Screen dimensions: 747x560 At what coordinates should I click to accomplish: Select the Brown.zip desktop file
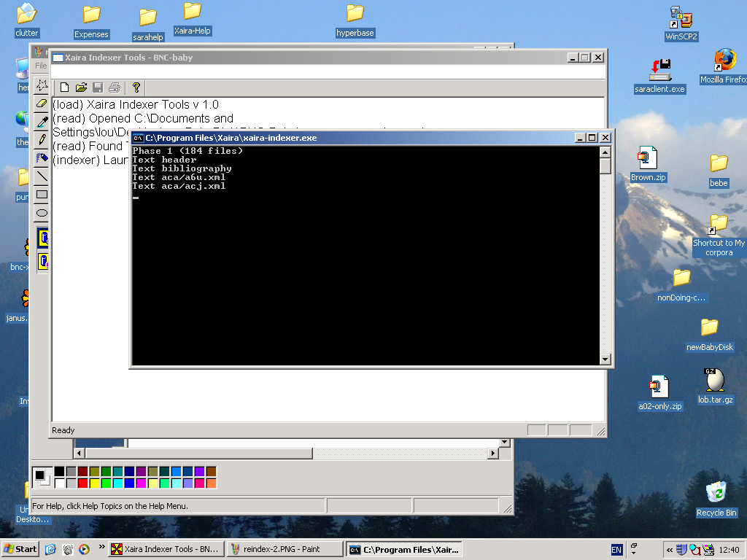point(648,164)
